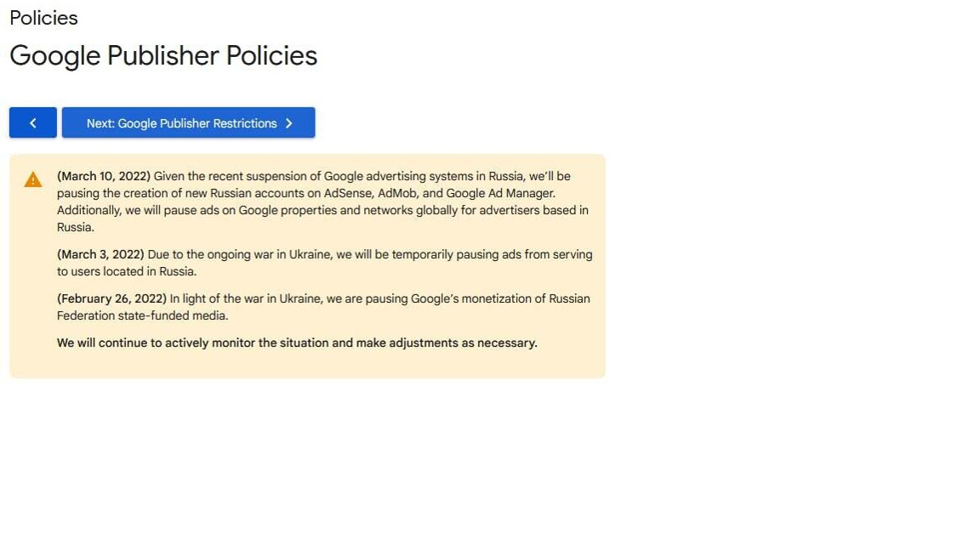
Task: Click the bold (February 26, 2022) date
Action: 112,298
